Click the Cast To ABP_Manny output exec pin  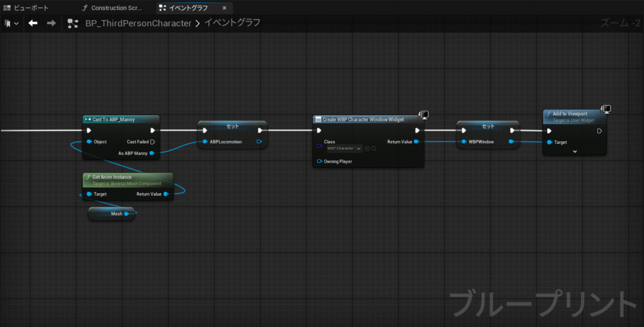(x=152, y=131)
